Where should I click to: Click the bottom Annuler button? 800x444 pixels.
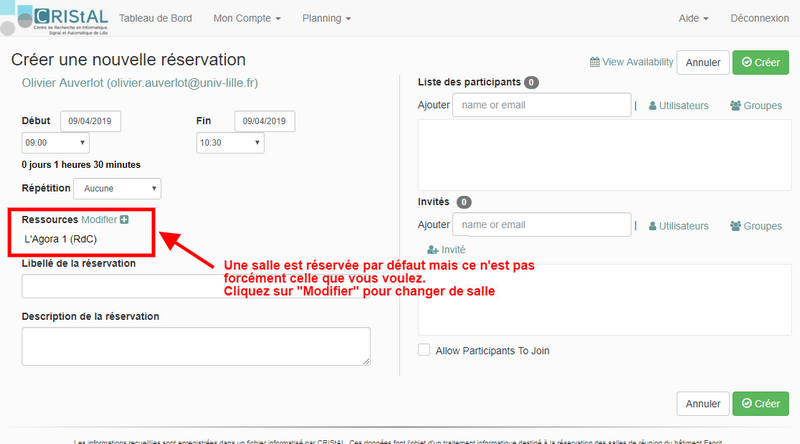coord(702,403)
